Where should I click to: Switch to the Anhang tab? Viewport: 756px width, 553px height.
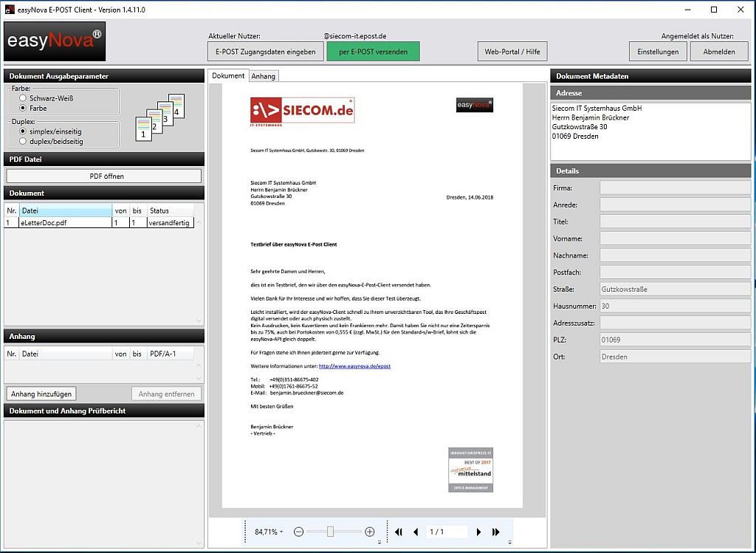click(x=264, y=76)
